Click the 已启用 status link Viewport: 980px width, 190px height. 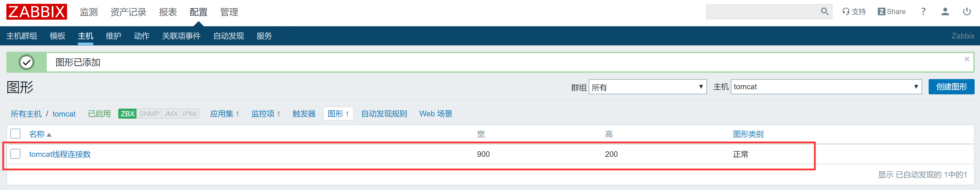pos(99,114)
